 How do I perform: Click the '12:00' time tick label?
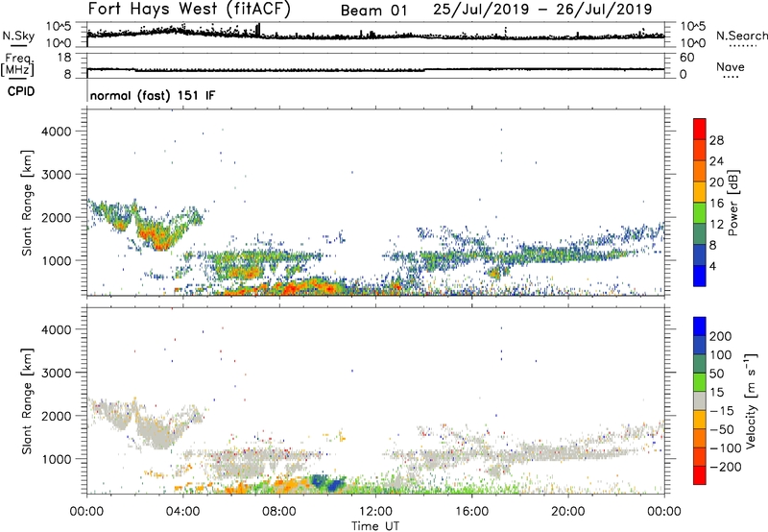coord(375,512)
